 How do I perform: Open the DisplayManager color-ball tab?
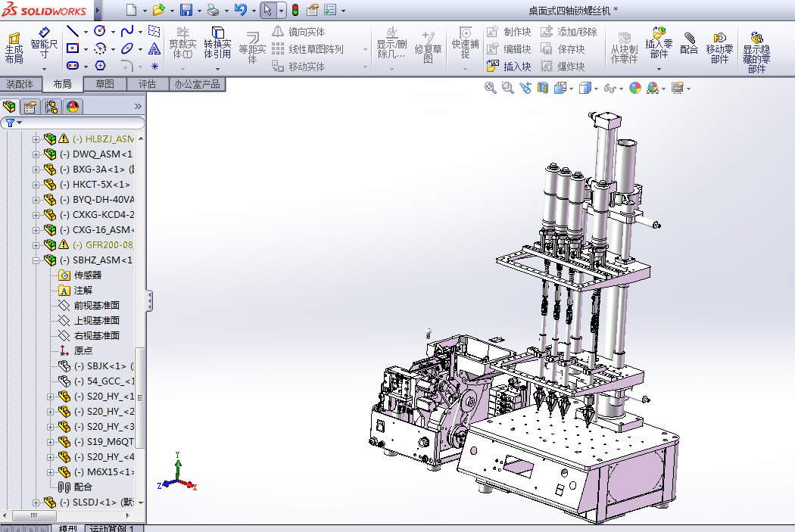pos(73,107)
